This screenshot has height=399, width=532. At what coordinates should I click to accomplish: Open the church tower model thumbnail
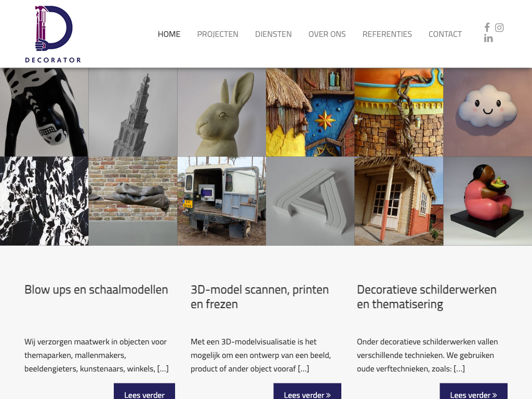[x=133, y=112]
